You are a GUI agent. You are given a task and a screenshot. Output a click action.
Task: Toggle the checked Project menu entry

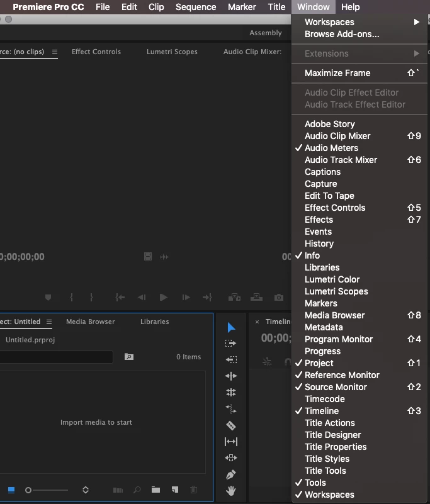[x=359, y=363]
